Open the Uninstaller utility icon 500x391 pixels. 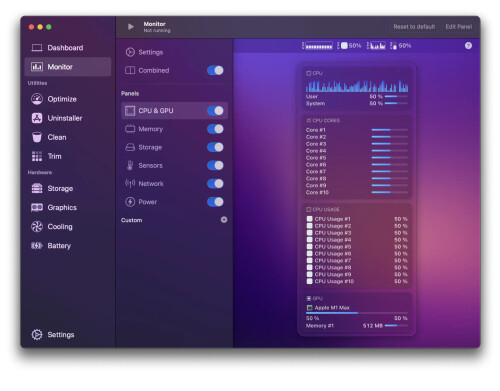pyautogui.click(x=37, y=118)
